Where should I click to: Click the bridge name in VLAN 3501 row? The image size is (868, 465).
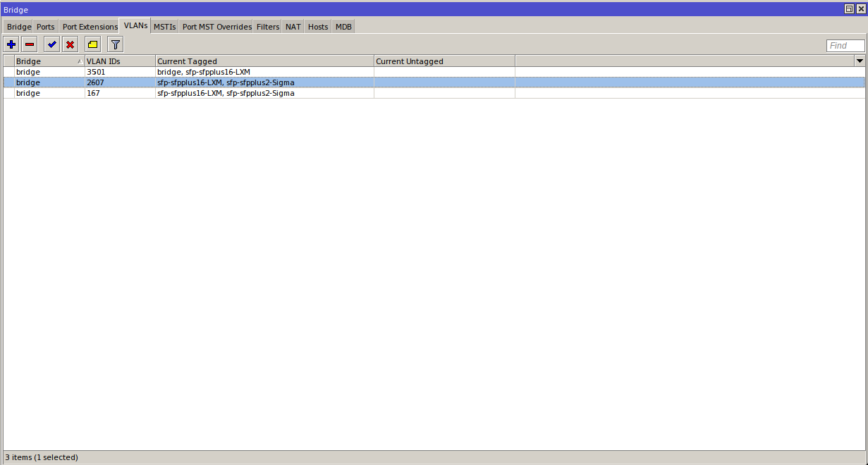(28, 72)
